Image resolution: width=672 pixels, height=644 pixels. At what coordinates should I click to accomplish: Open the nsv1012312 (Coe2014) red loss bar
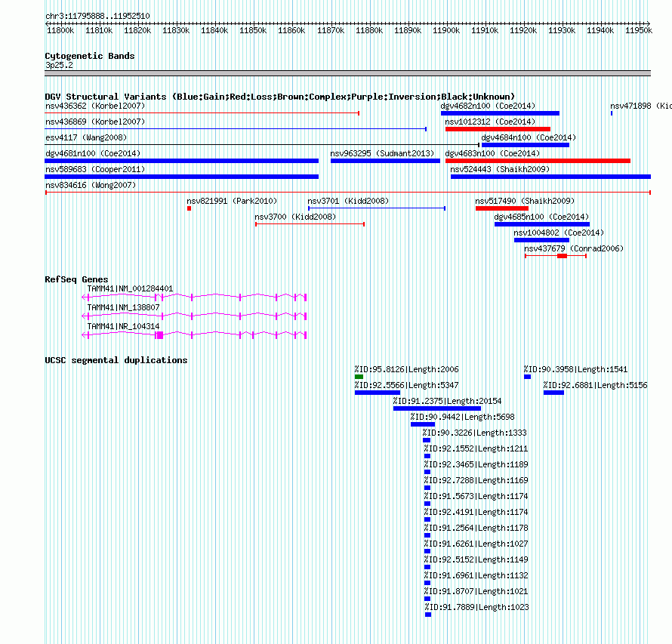click(498, 129)
